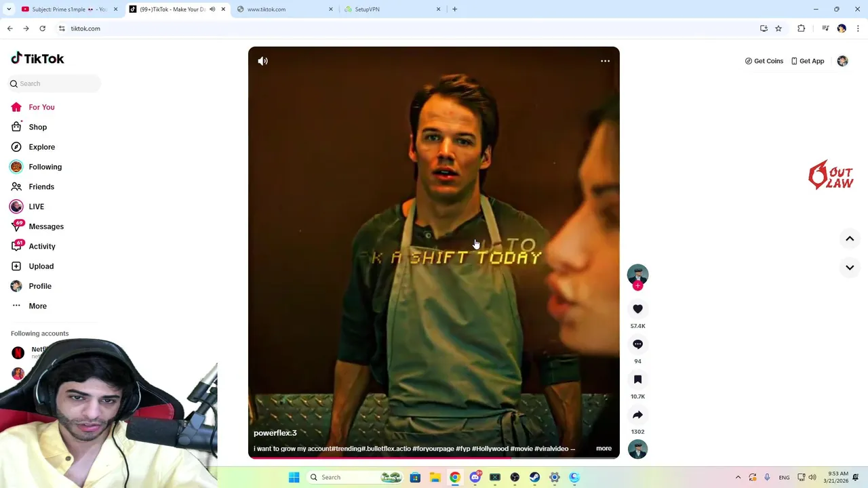Go forward in the browser
The width and height of the screenshot is (868, 488).
point(26,28)
